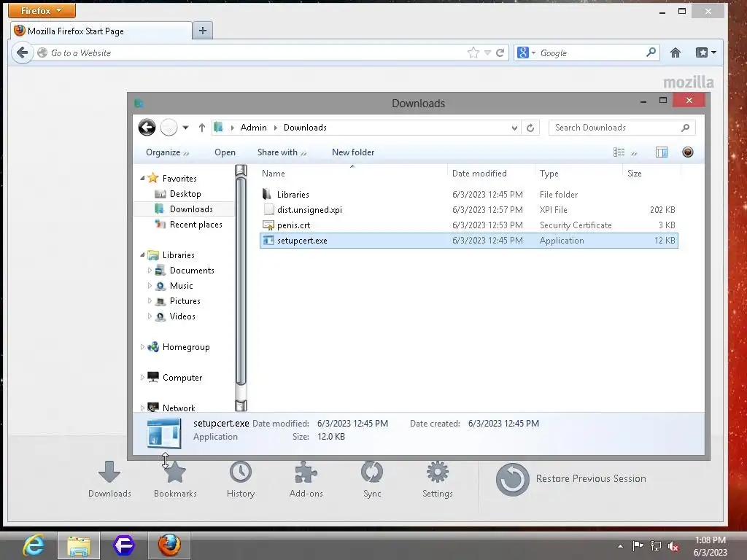Expand Pictures library
The width and height of the screenshot is (747, 560).
tap(150, 301)
